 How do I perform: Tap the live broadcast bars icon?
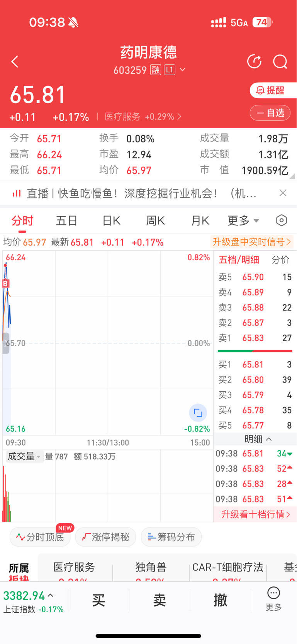click(17, 193)
